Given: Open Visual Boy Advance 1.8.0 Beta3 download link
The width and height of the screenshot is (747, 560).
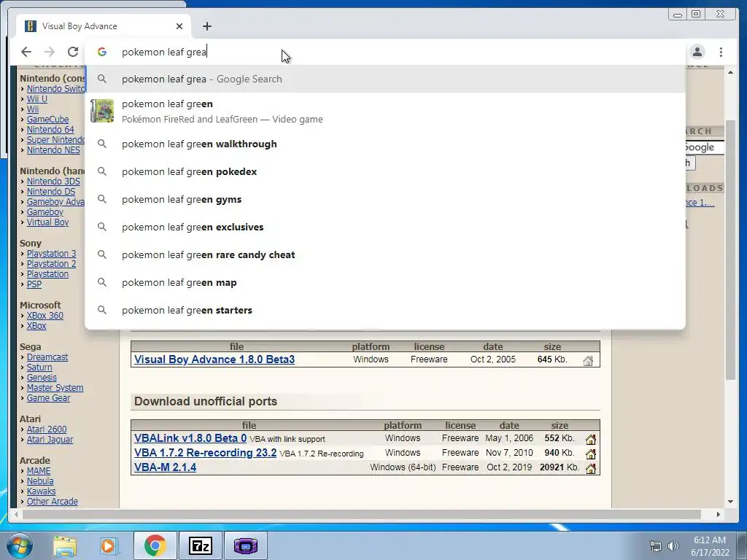Looking at the screenshot, I should tap(214, 359).
